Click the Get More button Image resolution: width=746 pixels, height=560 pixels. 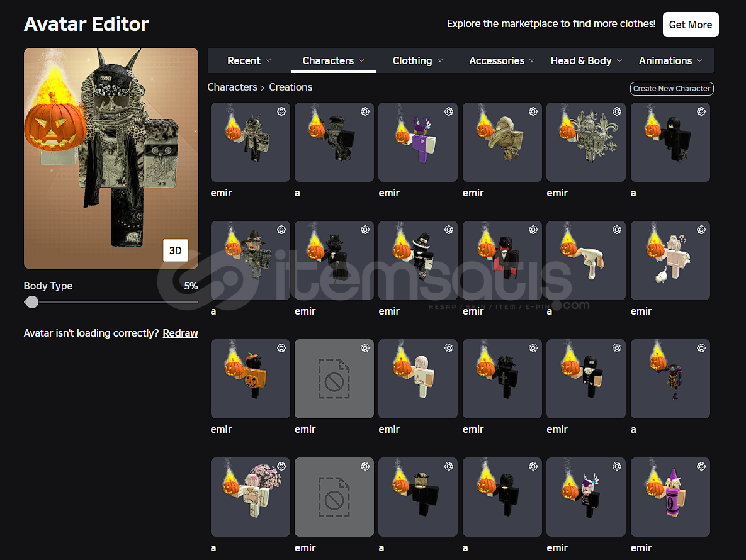point(691,25)
